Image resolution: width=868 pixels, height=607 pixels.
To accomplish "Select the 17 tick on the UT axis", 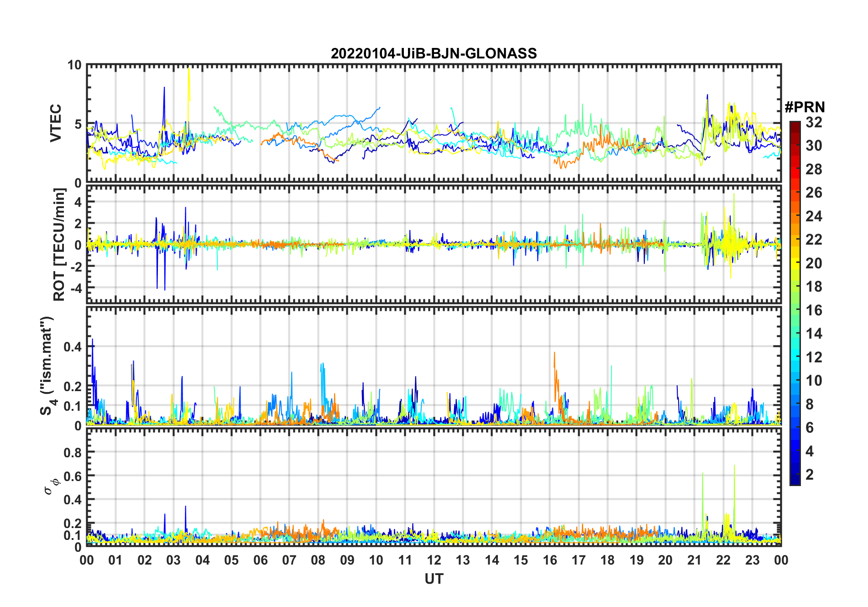I will [579, 560].
